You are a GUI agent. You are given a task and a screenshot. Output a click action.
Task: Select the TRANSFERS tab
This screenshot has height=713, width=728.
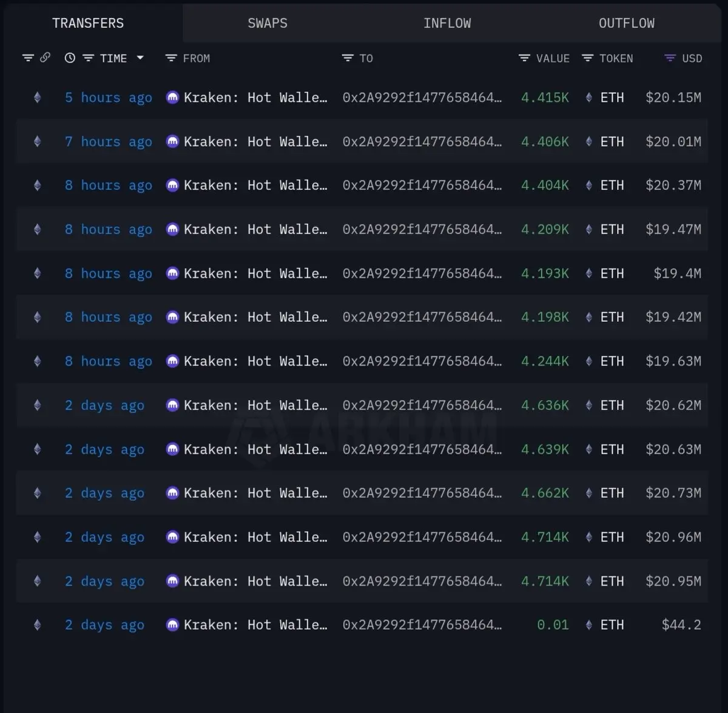pos(88,23)
